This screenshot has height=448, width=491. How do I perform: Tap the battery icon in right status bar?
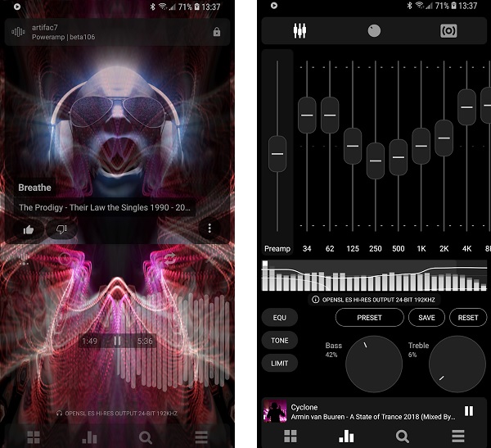pos(453,6)
